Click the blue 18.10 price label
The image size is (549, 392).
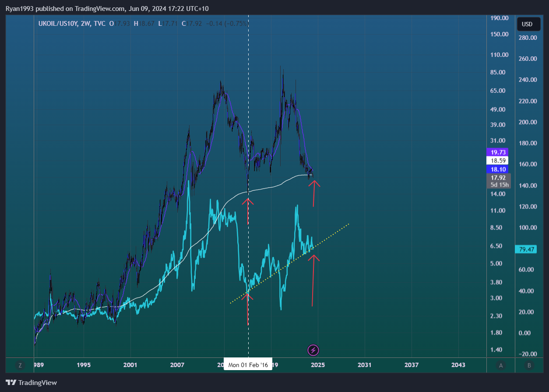tap(497, 169)
